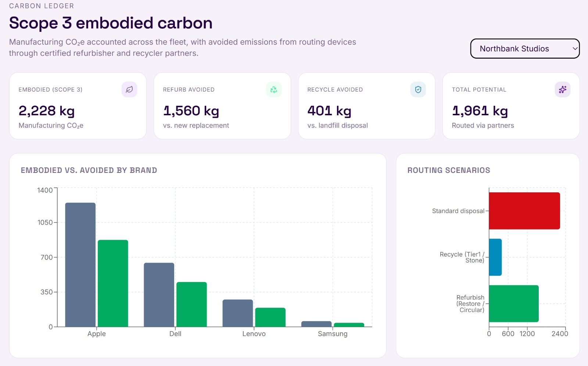
Task: Click the leaf icon on Embodied card
Action: pos(129,90)
